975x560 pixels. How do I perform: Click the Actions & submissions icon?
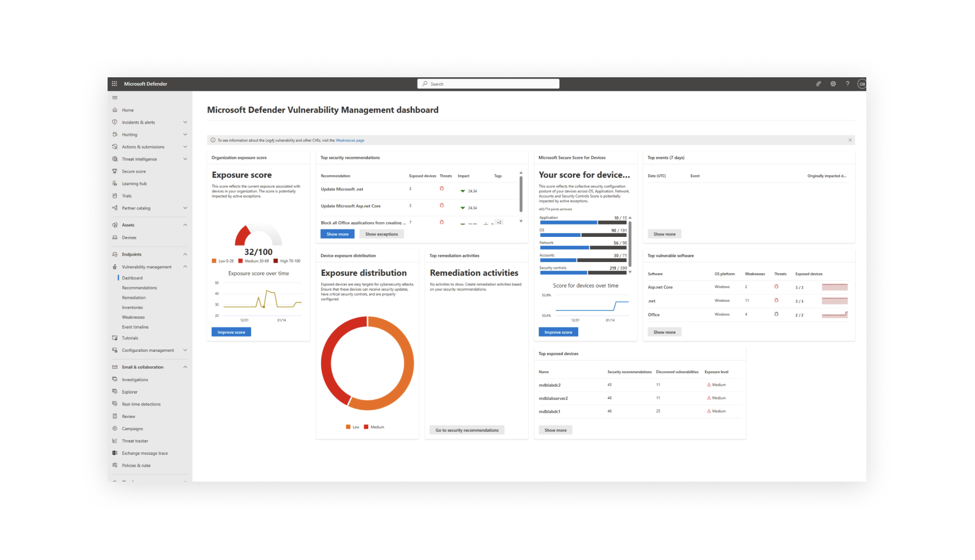[x=115, y=147]
